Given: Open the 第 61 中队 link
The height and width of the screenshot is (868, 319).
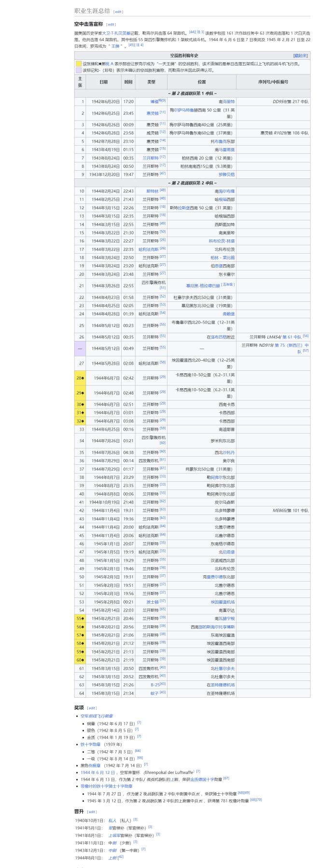Looking at the screenshot, I should (292, 337).
